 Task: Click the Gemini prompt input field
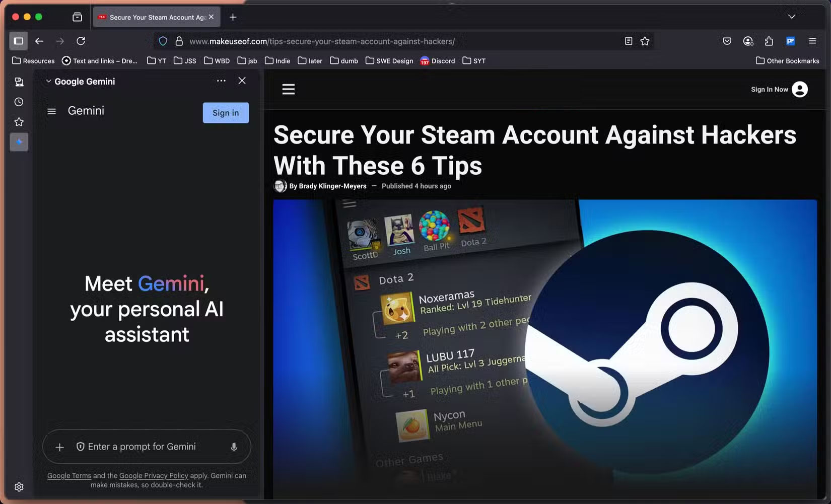pos(146,447)
